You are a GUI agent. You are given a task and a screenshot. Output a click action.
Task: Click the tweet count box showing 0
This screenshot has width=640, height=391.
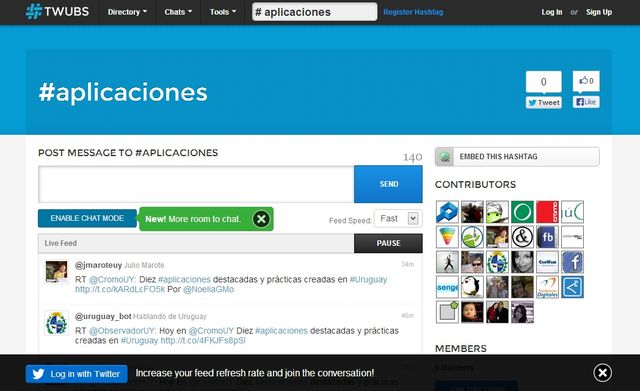544,82
